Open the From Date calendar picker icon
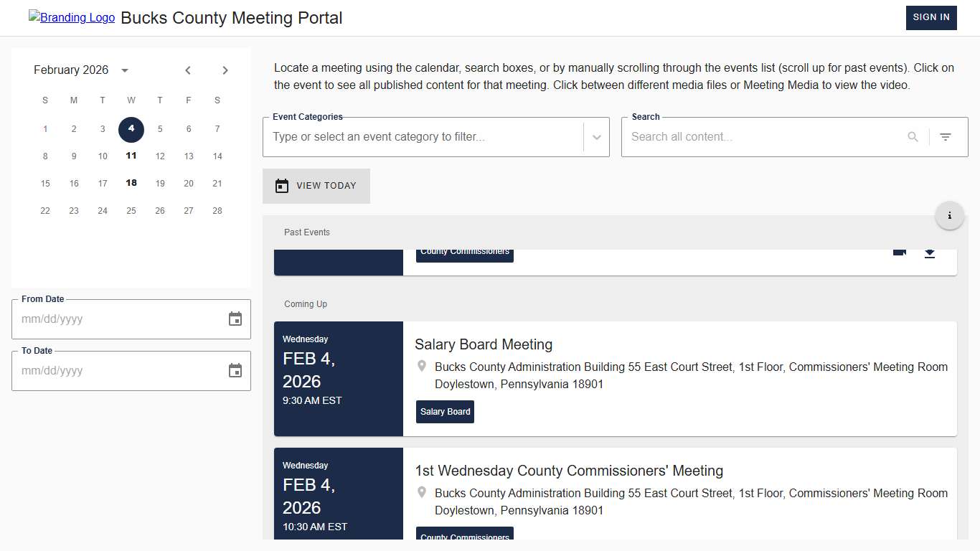This screenshot has height=551, width=980. coord(235,319)
